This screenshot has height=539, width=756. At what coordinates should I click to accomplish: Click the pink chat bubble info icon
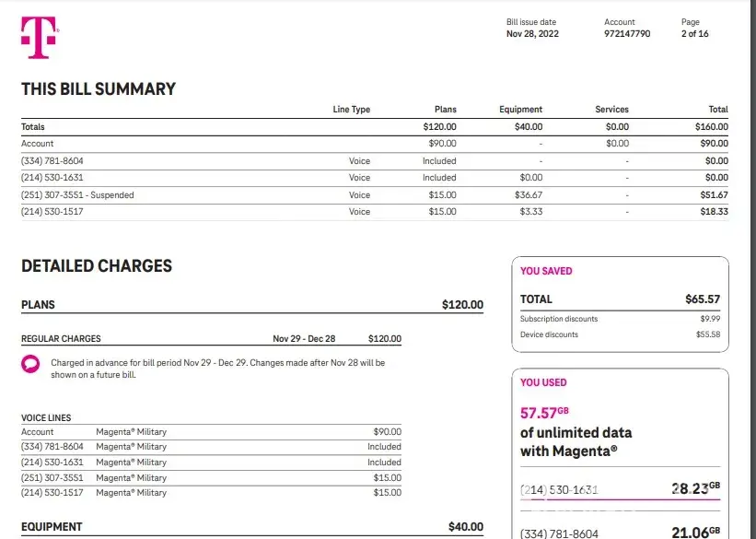(30, 364)
